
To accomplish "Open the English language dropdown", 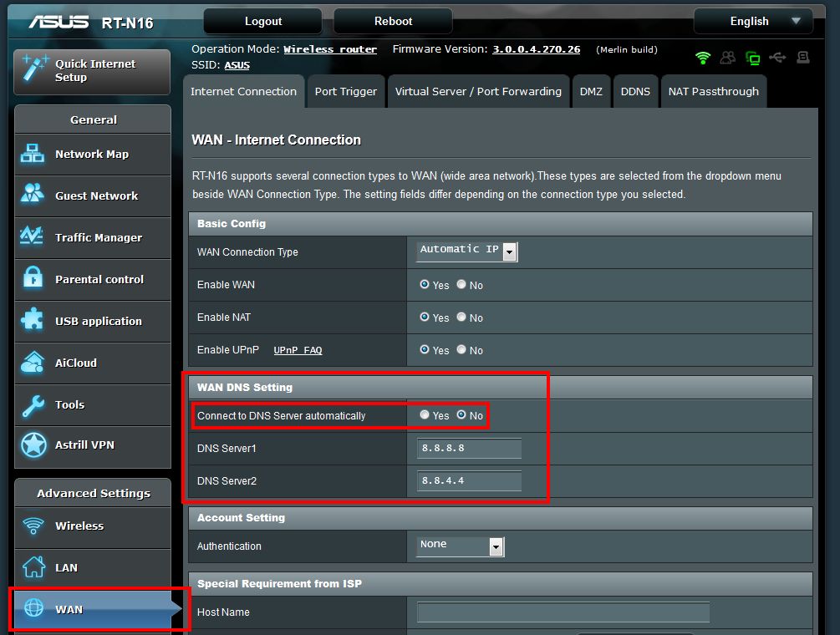I will (753, 22).
